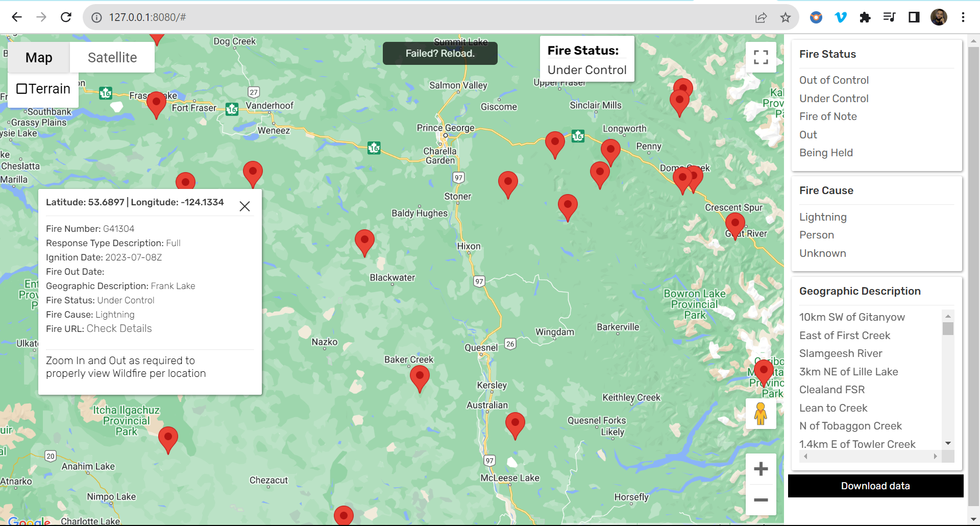Select N of Tobaggon Creek
The width and height of the screenshot is (980, 526).
850,426
